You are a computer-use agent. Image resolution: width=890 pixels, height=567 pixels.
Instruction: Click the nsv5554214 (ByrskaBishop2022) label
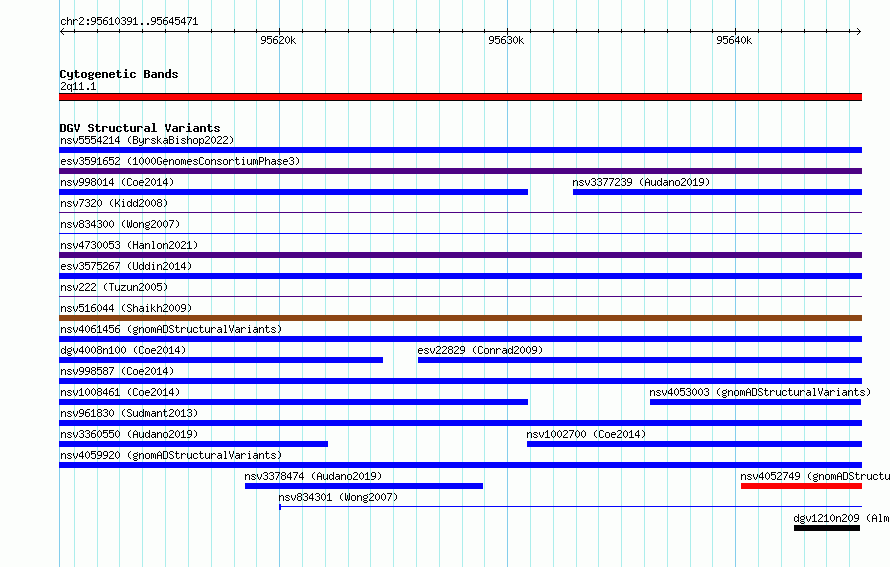coord(147,140)
